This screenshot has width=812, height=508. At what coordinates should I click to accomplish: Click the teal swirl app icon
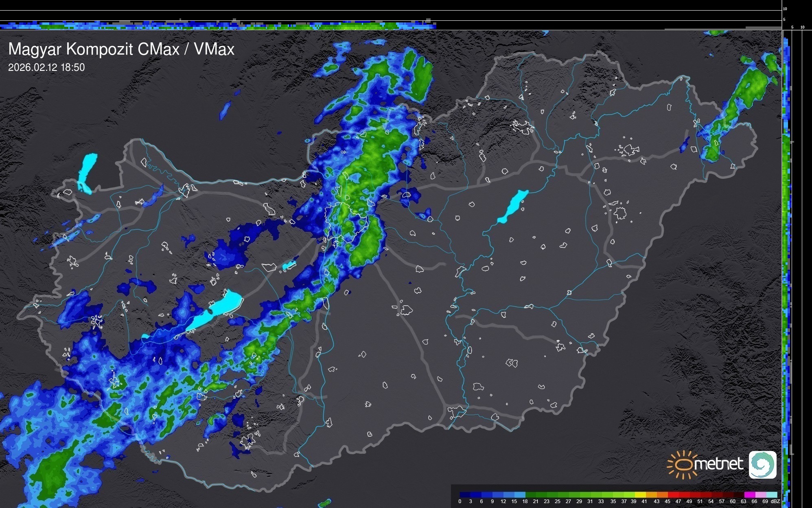click(762, 464)
